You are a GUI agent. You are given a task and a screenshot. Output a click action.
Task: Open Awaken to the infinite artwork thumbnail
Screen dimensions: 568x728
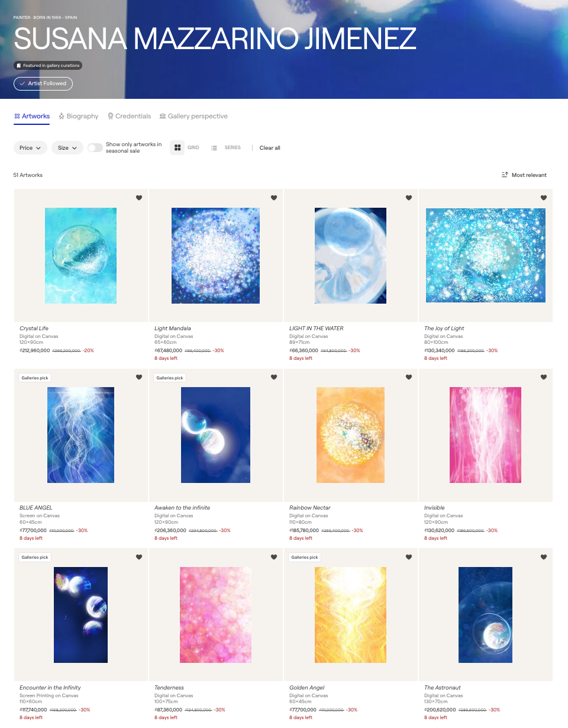pos(215,435)
